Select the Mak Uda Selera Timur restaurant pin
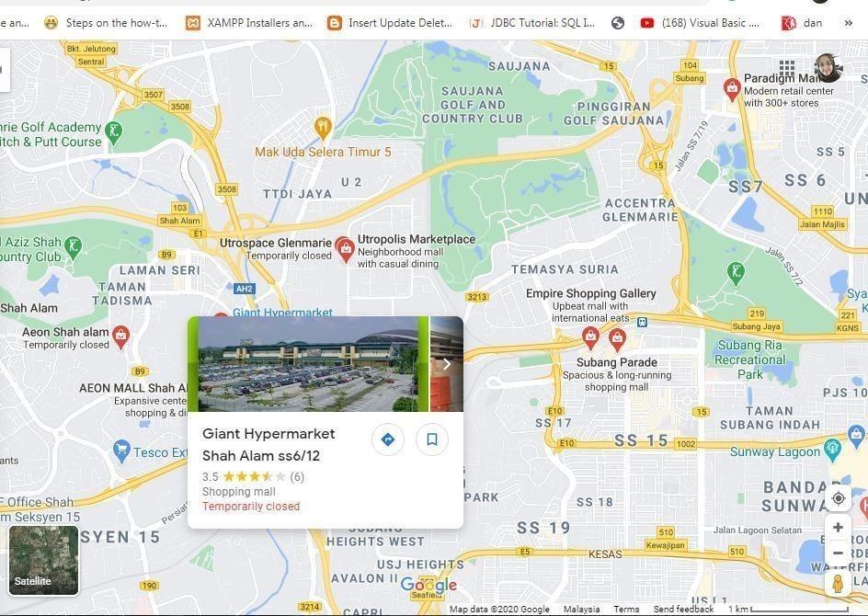868x616 pixels. 323,129
